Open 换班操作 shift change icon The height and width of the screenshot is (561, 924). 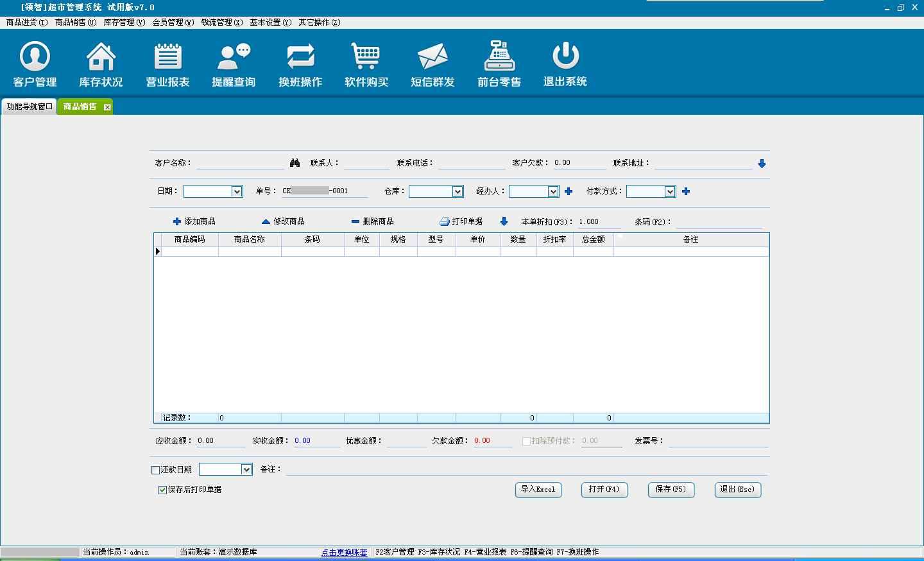pyautogui.click(x=300, y=57)
